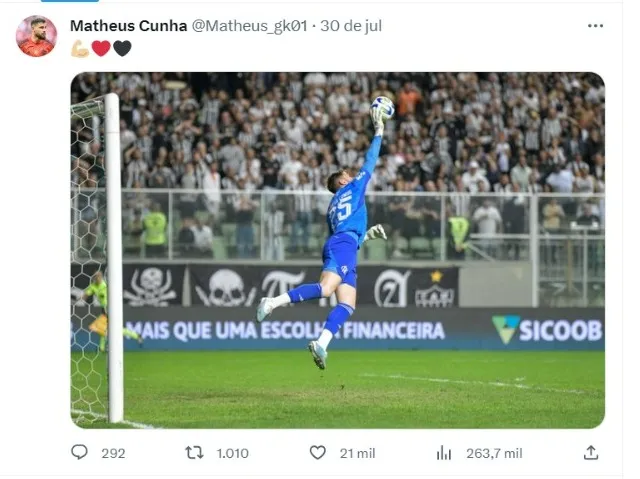Open the three-dot more options menu
The height and width of the screenshot is (479, 640).
[x=596, y=26]
